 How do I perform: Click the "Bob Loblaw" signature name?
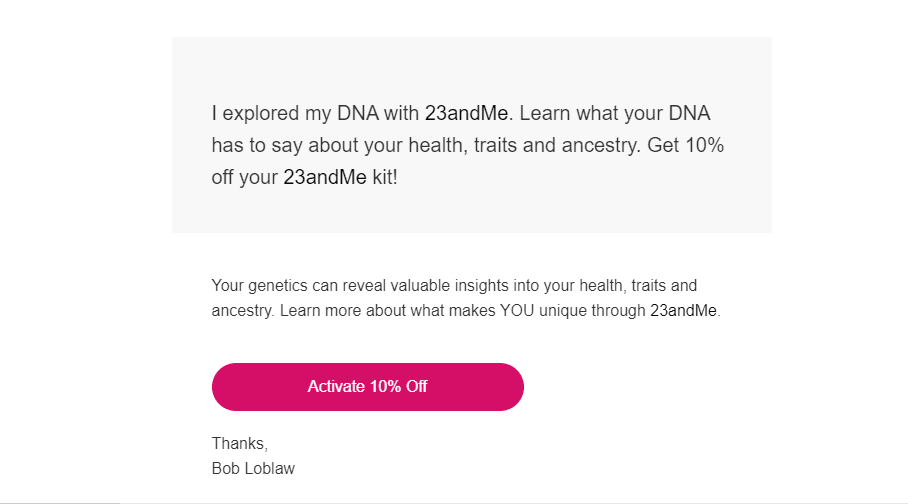click(253, 468)
